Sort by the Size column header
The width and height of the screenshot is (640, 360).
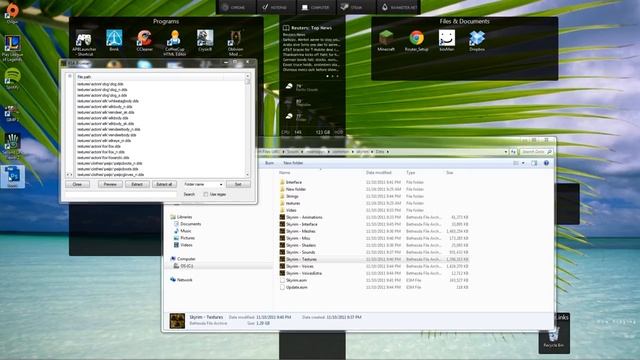[449, 173]
